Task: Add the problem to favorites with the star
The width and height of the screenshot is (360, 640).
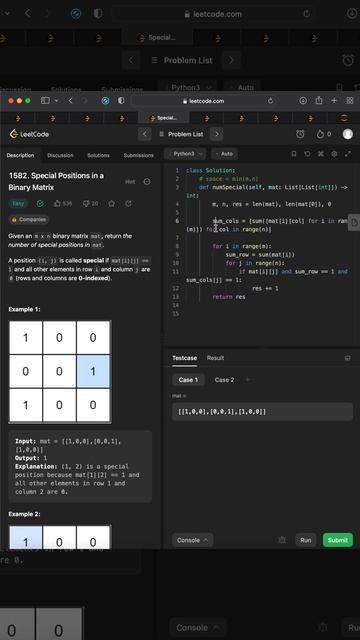Action: 111,203
